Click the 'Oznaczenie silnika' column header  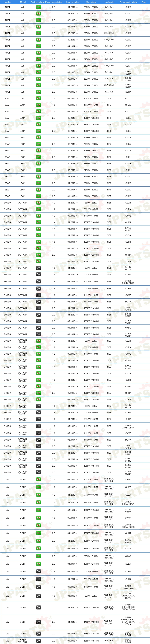(x=128, y=2)
